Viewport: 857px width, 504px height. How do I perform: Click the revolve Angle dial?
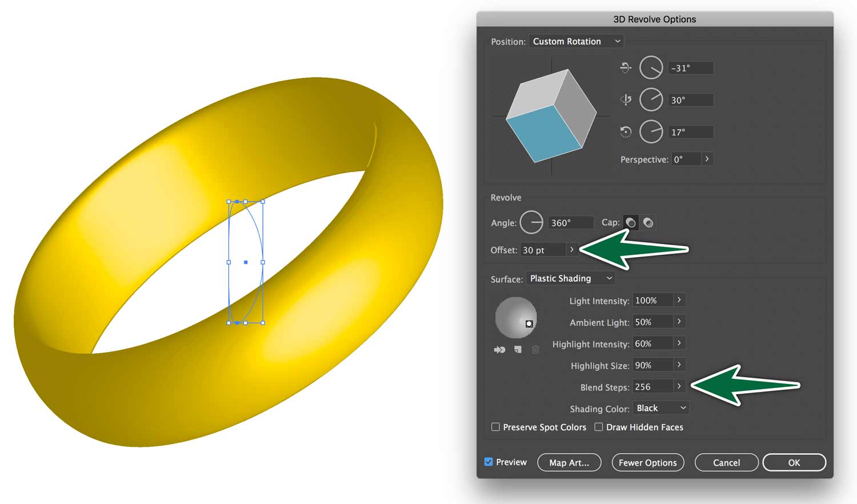click(531, 222)
